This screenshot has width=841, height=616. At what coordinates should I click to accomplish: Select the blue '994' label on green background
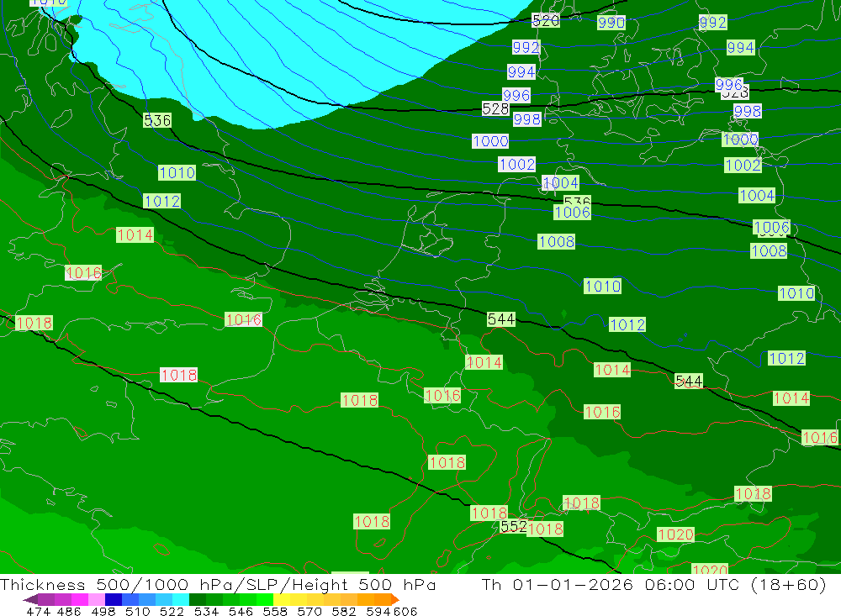point(741,48)
